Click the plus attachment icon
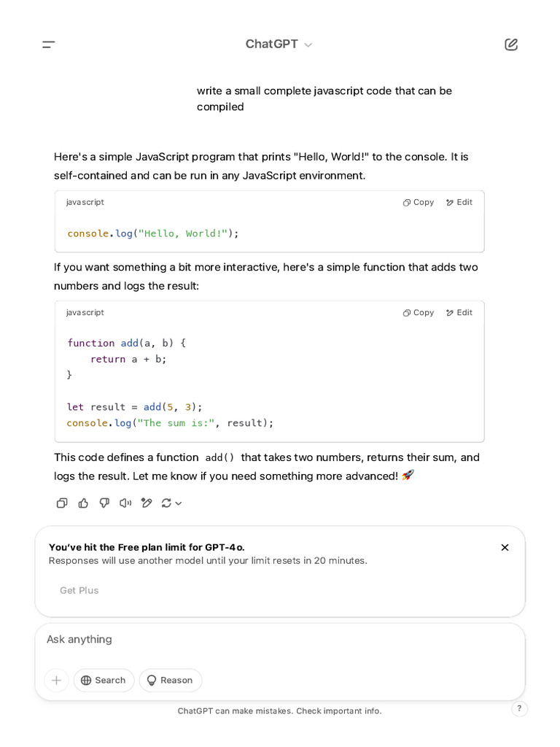560x747 pixels. point(56,680)
